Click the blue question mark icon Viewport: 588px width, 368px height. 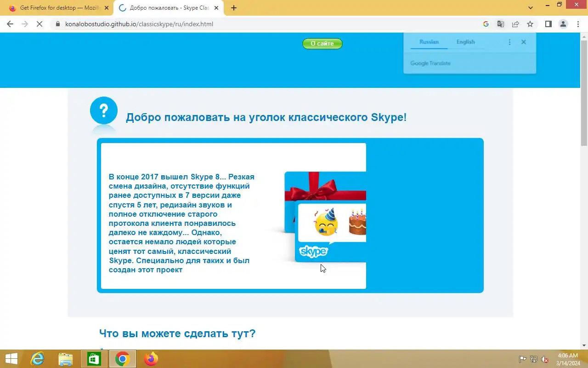[104, 110]
